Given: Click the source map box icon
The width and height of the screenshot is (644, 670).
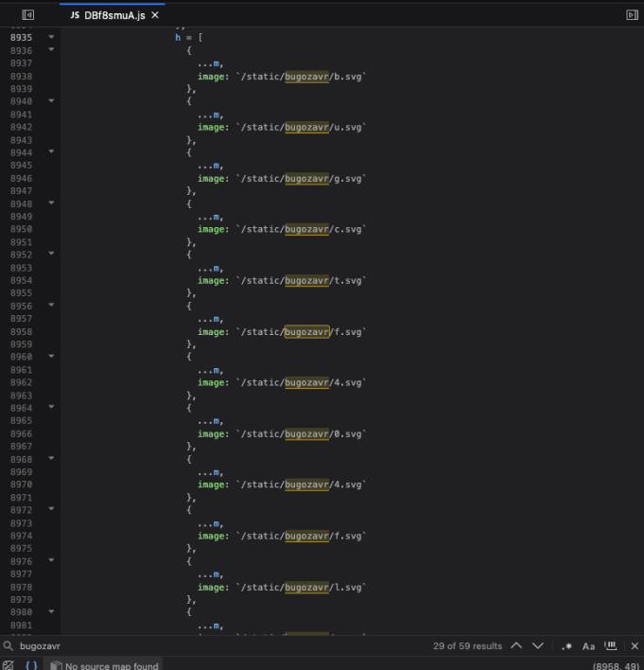Looking at the screenshot, I should click(56, 665).
